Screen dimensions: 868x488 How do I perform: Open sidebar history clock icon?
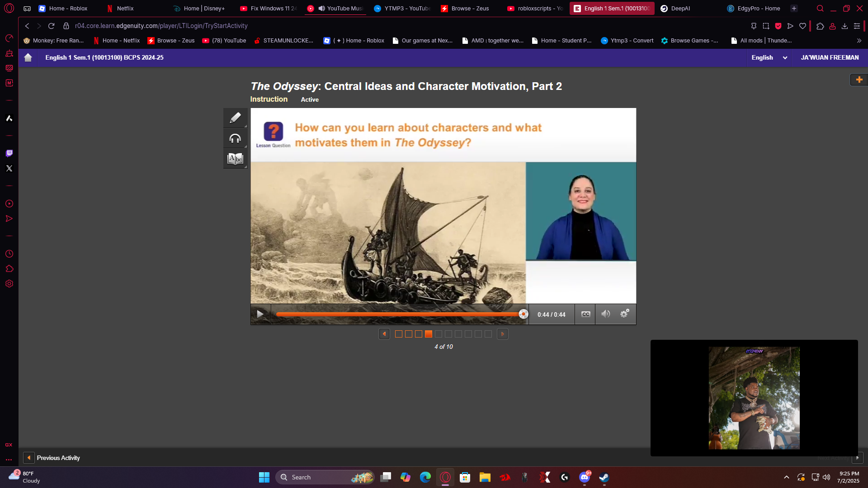click(x=9, y=254)
